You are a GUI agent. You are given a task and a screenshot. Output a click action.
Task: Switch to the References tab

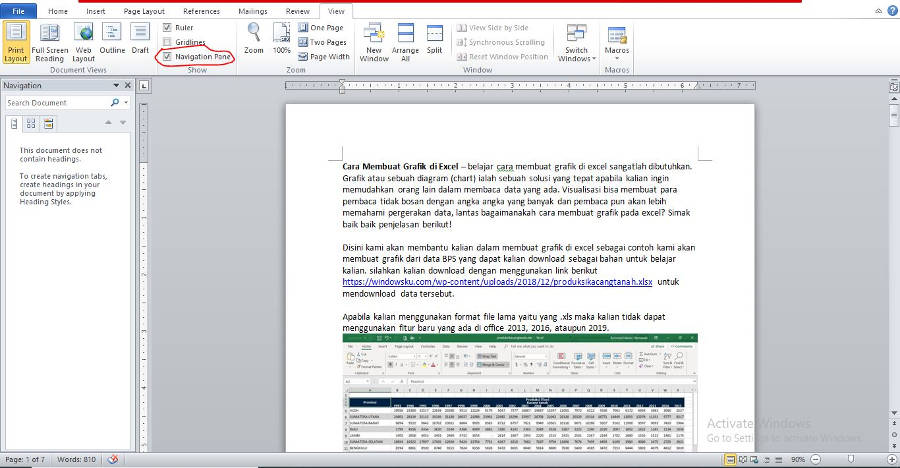[x=201, y=11]
